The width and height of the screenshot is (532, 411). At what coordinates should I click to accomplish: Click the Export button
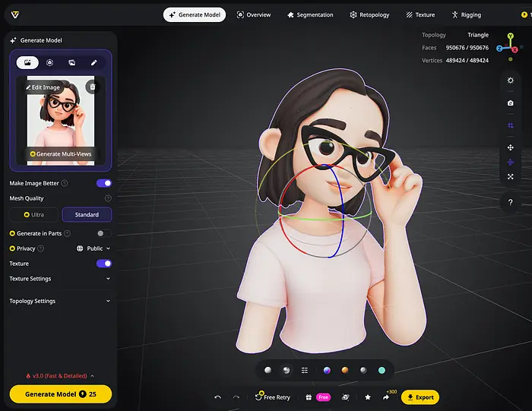coord(420,397)
